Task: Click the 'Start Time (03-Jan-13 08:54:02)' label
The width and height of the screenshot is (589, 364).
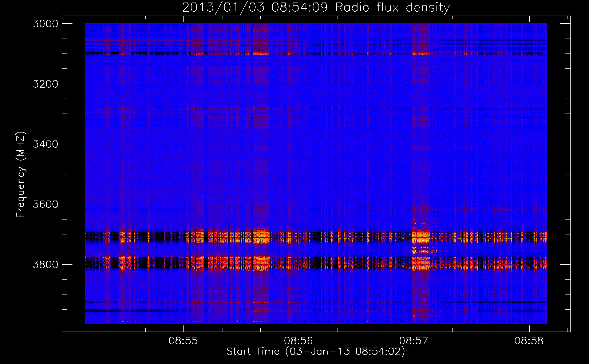Action: [316, 352]
